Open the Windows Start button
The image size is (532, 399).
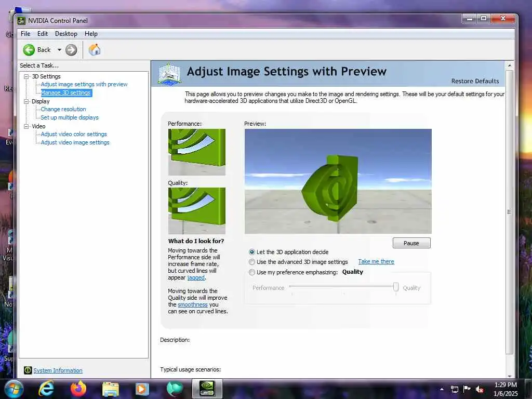[14, 389]
